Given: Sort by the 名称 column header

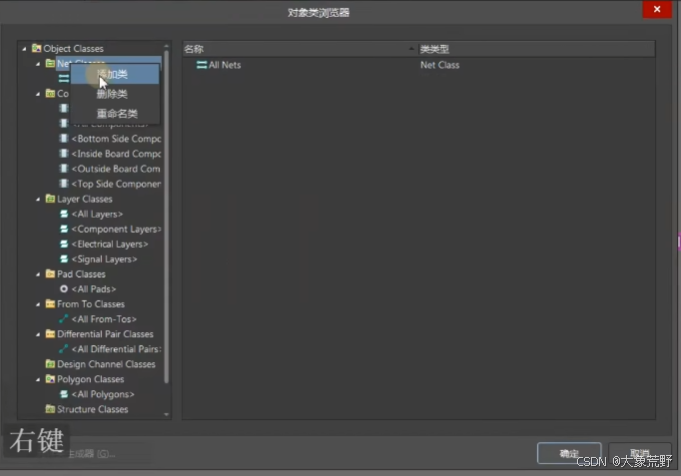Looking at the screenshot, I should 300,49.
